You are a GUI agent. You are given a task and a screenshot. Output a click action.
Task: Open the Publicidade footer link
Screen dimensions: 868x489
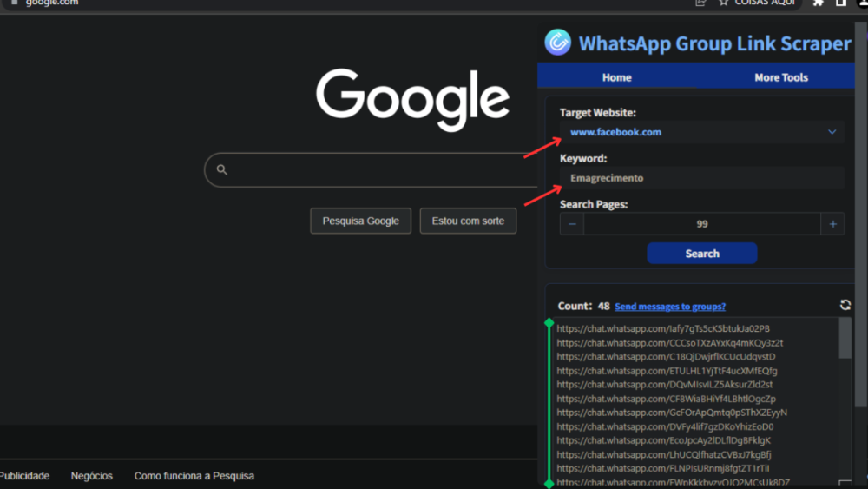pos(24,476)
